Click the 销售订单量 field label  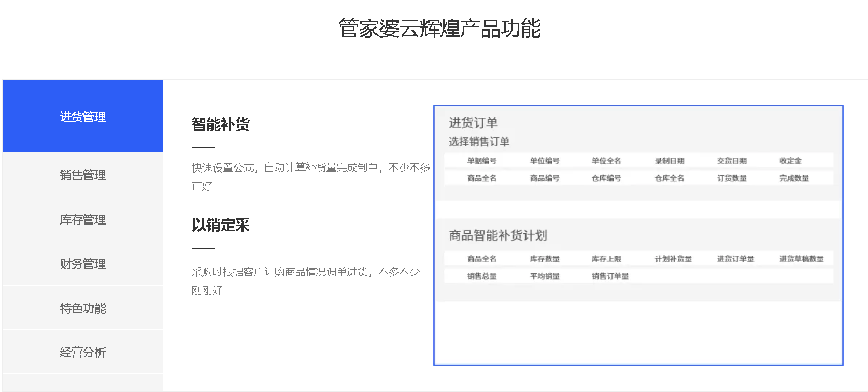(610, 276)
